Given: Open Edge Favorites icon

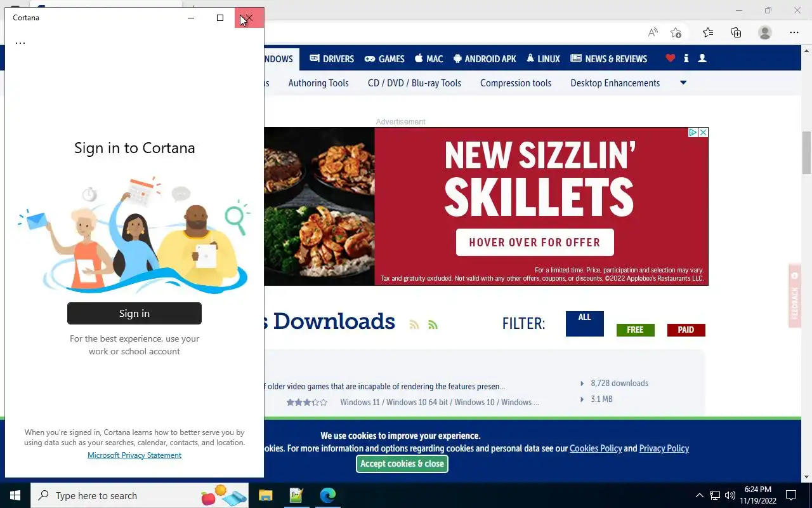Looking at the screenshot, I should (x=708, y=32).
